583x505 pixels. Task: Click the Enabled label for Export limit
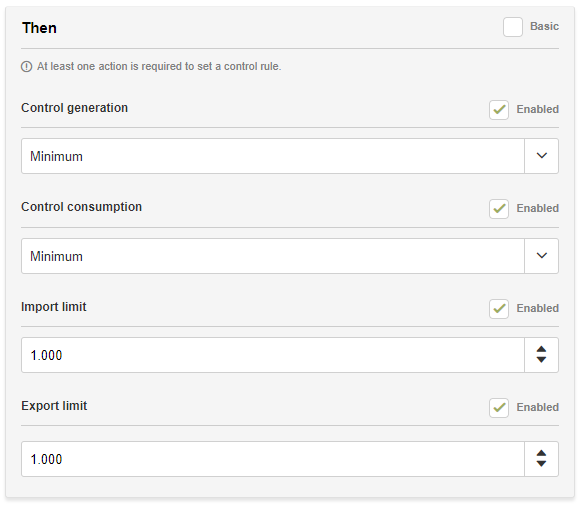538,407
